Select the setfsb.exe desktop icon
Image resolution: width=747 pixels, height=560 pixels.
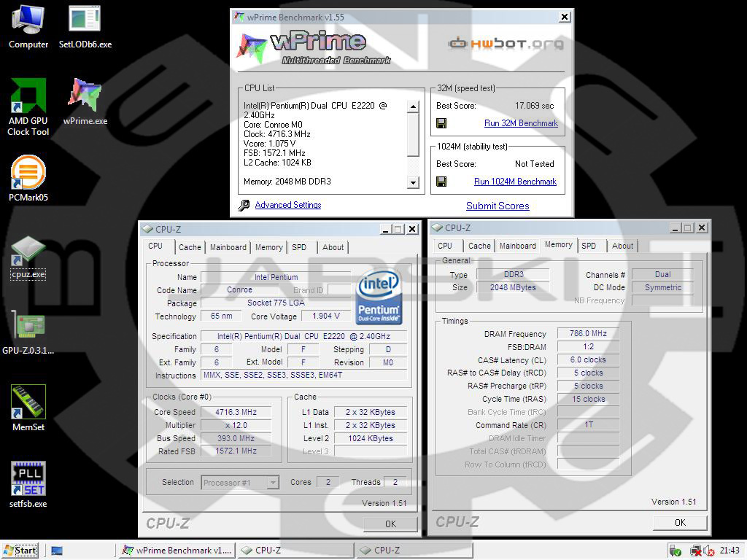coord(28,485)
